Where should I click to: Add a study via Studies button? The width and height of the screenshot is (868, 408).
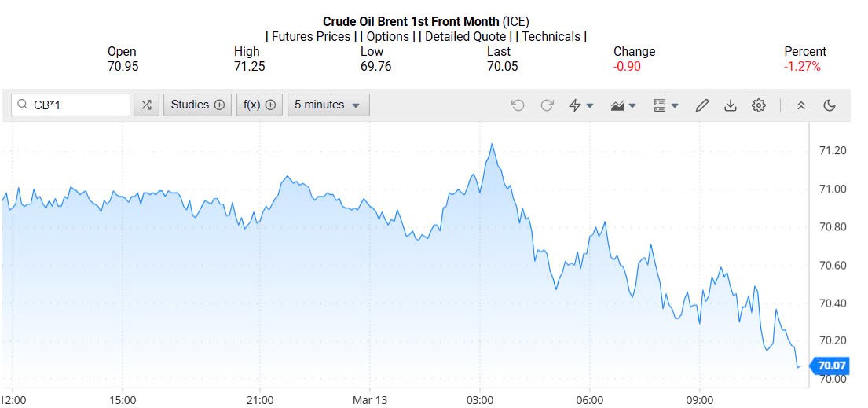197,105
